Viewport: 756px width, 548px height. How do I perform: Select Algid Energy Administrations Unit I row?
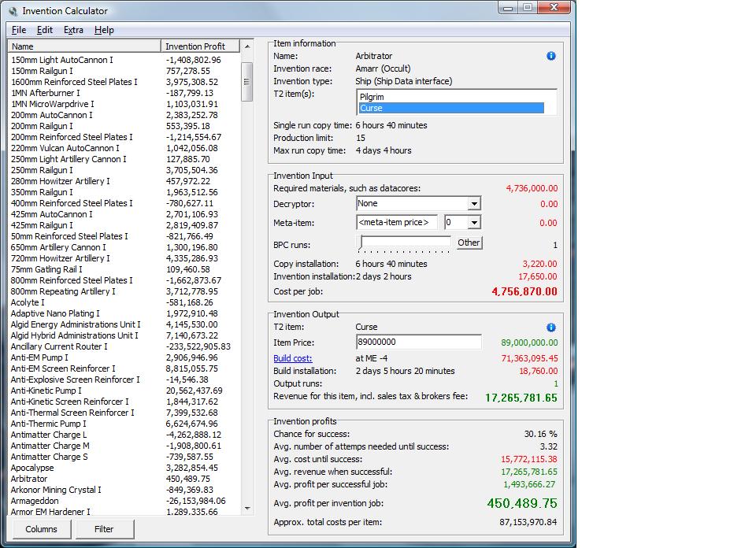tap(124, 325)
